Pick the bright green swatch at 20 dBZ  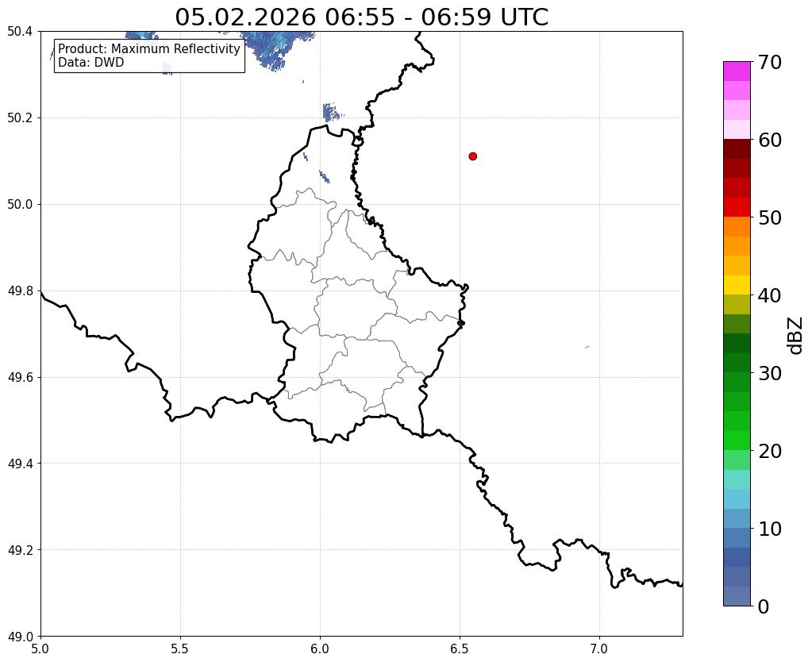tap(737, 441)
